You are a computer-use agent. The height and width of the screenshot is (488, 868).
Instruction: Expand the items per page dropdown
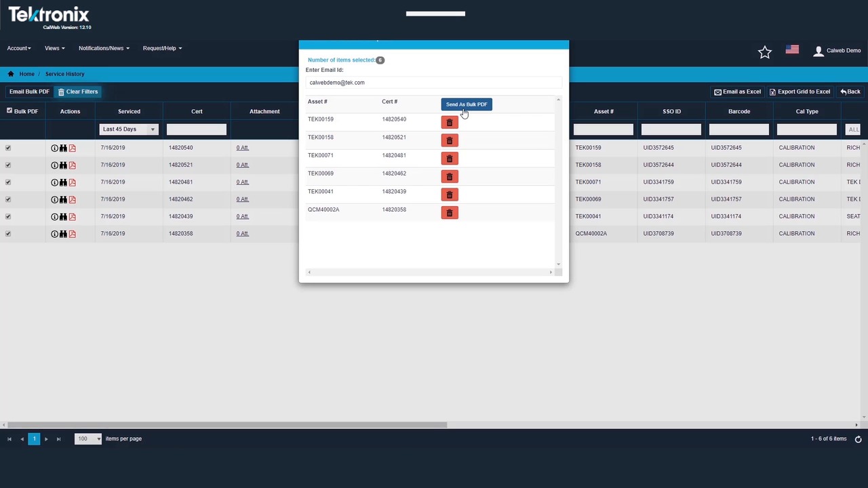tap(88, 439)
